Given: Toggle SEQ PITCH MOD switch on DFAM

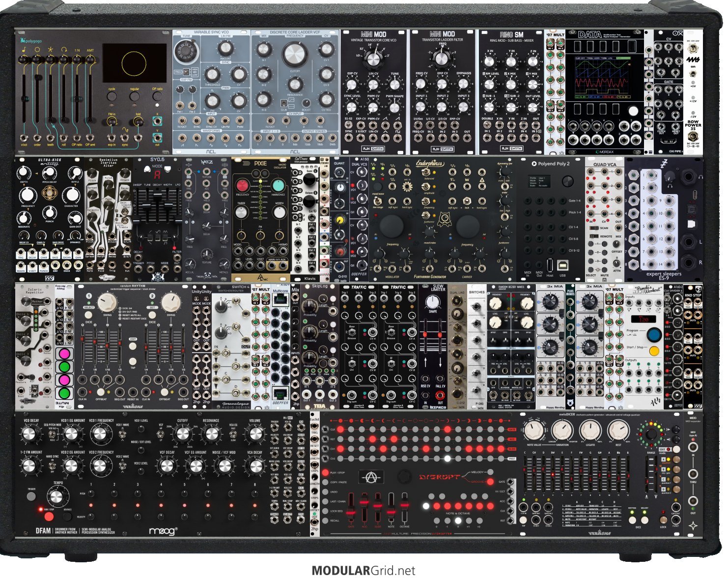Looking at the screenshot, I should click(53, 435).
